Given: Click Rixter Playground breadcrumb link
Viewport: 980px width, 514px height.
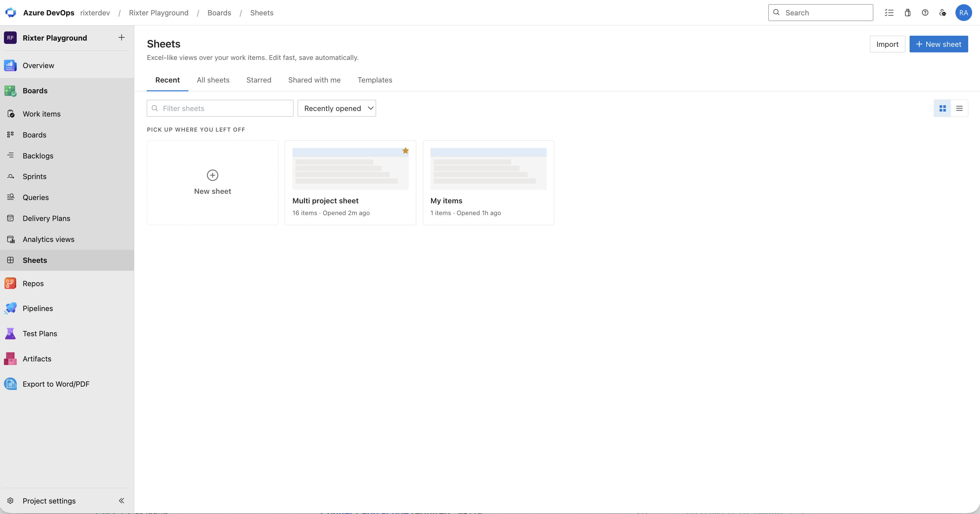Looking at the screenshot, I should point(159,12).
